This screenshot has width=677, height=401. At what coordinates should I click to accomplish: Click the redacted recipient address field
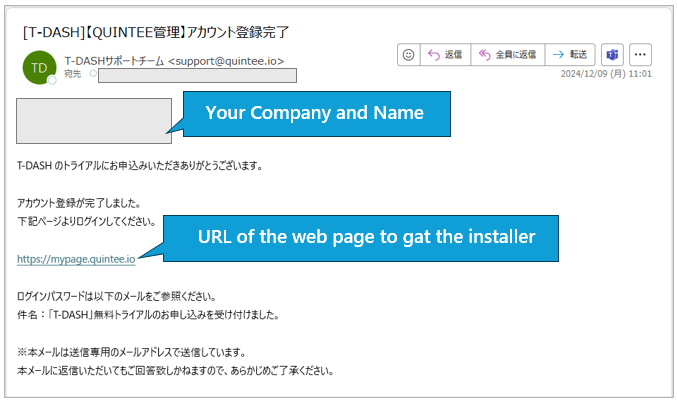197,75
